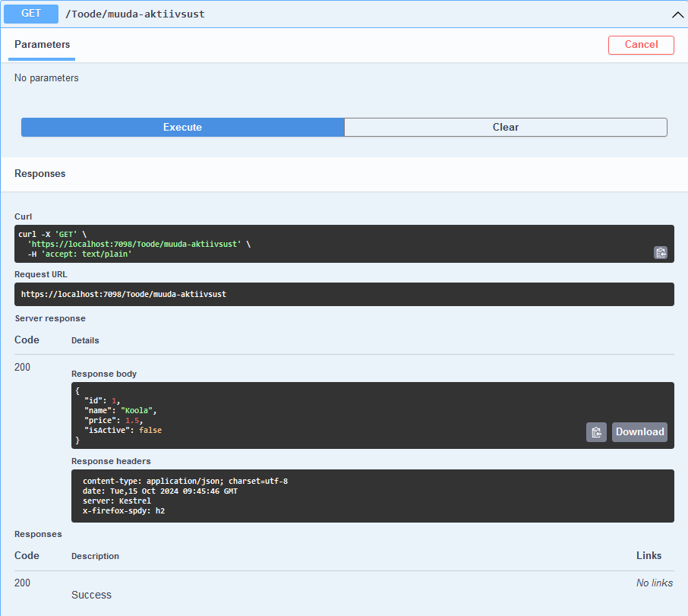Select the "Koola" name value

[137, 411]
